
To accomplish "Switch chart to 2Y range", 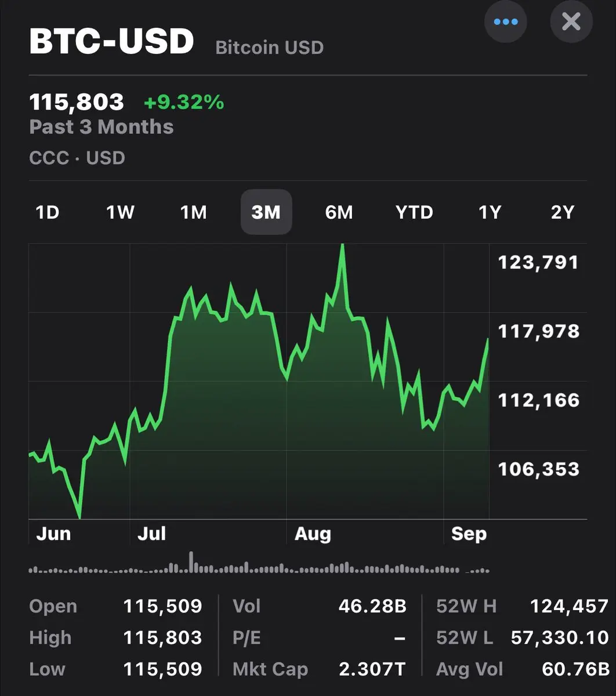I will pos(562,212).
